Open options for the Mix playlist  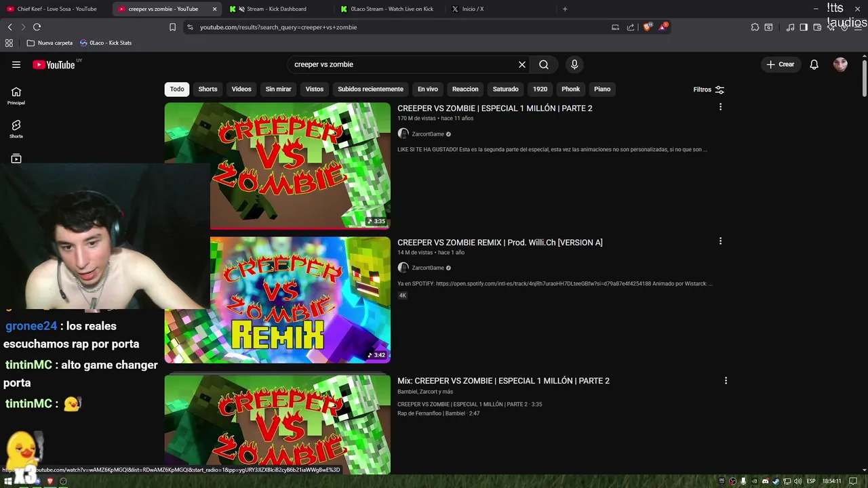[726, 381]
